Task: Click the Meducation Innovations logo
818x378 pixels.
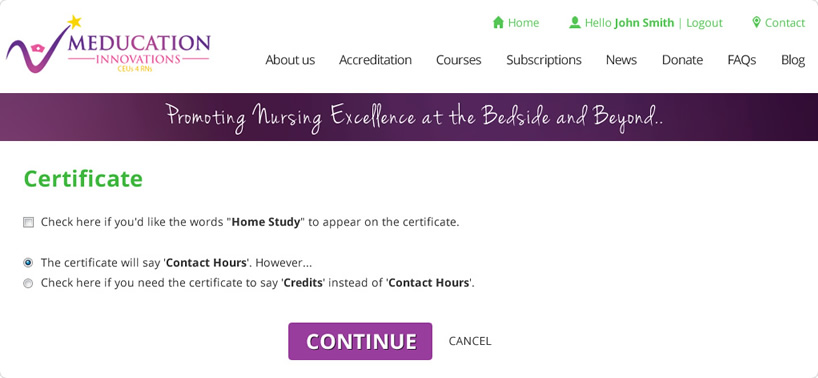Action: pyautogui.click(x=108, y=44)
